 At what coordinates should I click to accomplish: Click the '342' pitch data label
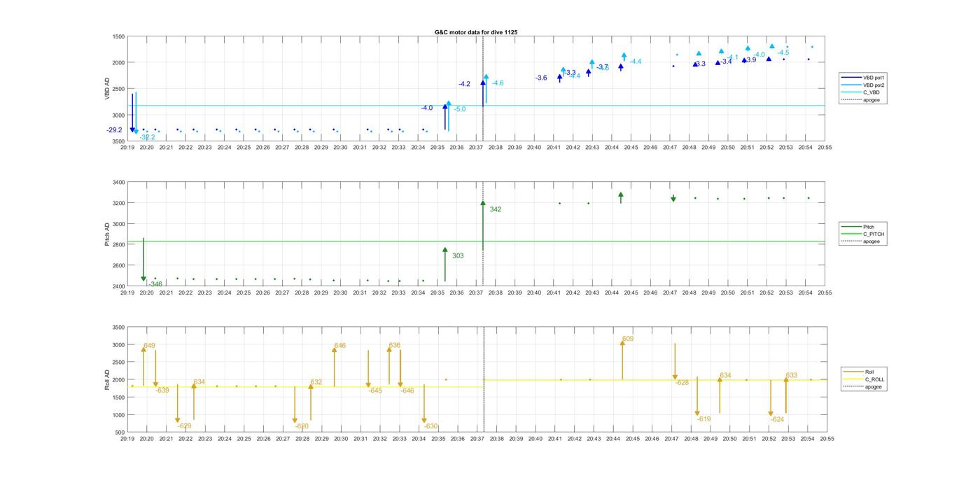[x=496, y=209]
